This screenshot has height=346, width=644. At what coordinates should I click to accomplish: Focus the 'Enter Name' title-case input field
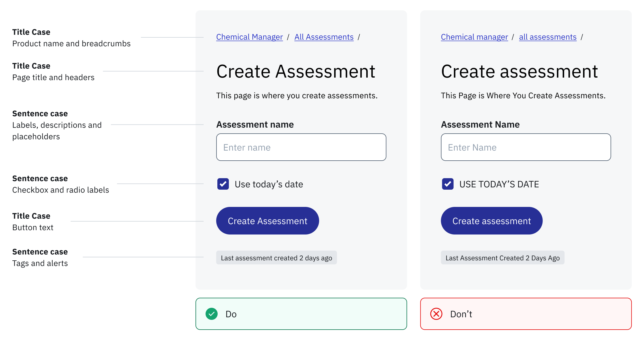[526, 147]
